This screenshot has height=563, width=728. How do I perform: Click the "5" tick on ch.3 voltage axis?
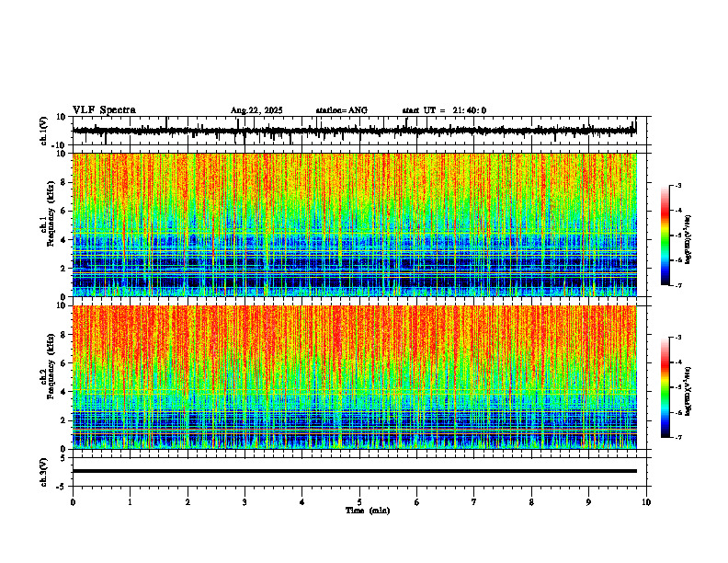click(x=64, y=457)
